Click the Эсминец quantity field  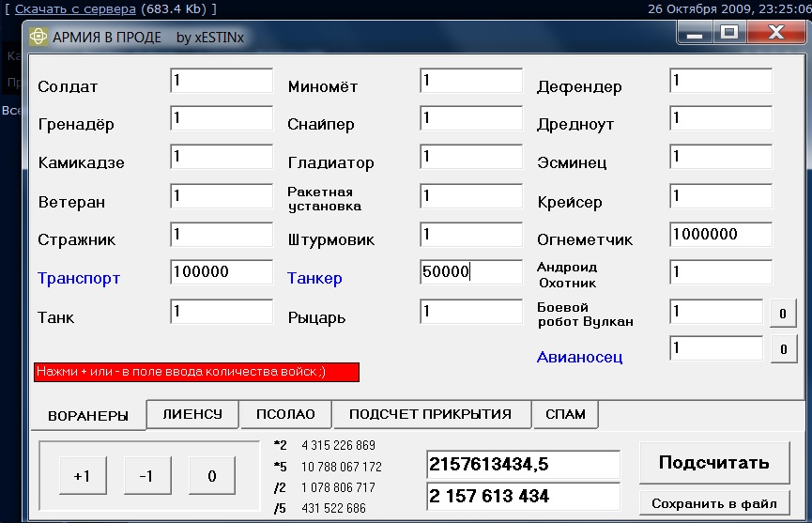[x=721, y=157]
